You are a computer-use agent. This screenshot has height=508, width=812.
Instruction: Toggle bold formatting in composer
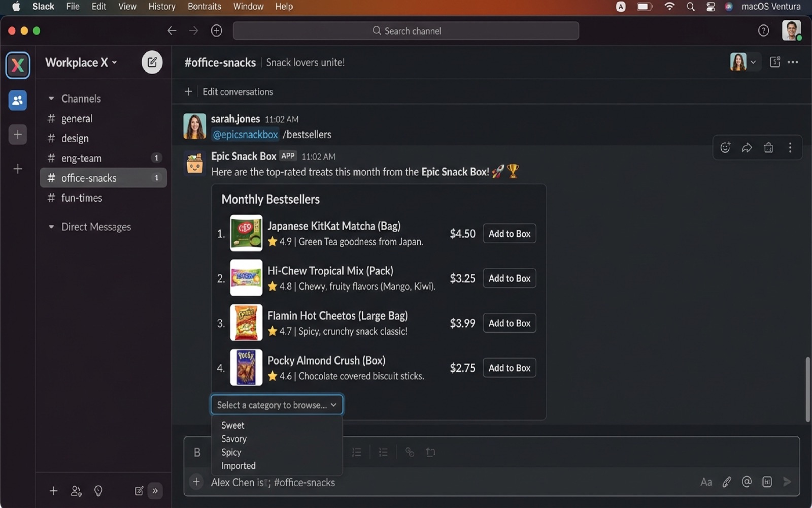click(197, 452)
